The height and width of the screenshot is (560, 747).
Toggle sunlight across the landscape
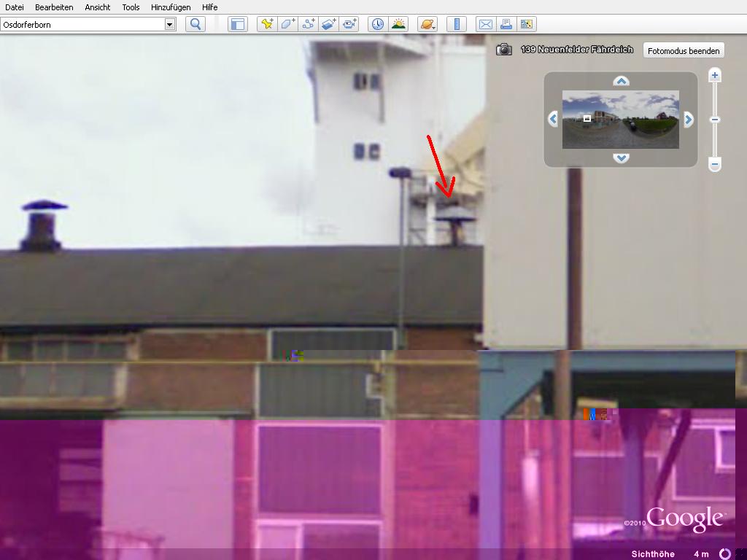(x=398, y=24)
